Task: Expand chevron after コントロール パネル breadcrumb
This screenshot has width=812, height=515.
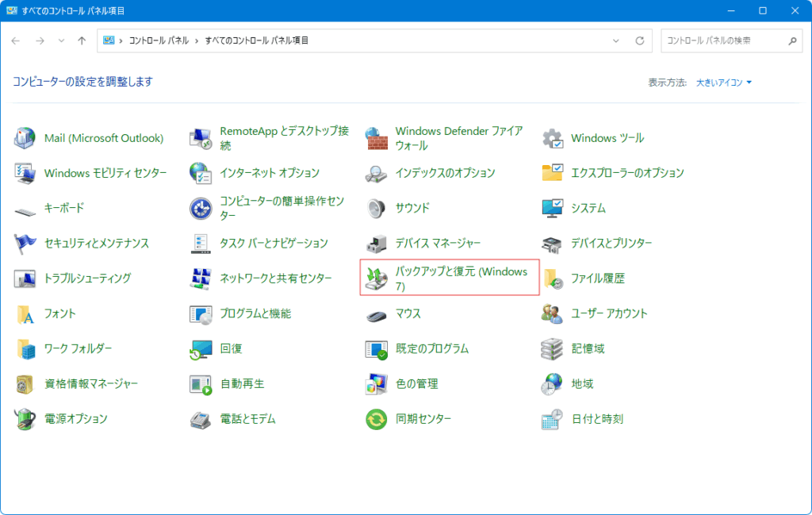Action: pos(197,40)
